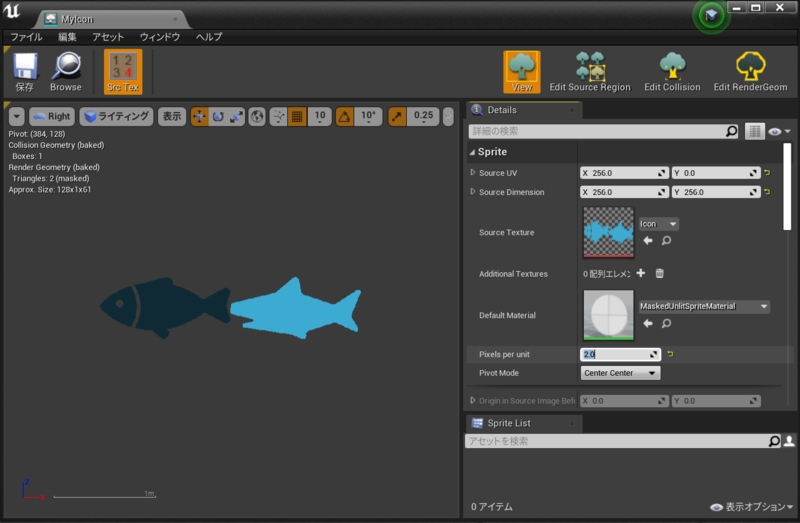Viewport: 800px width, 523px height.
Task: Toggle grid snapping icon
Action: tap(296, 116)
